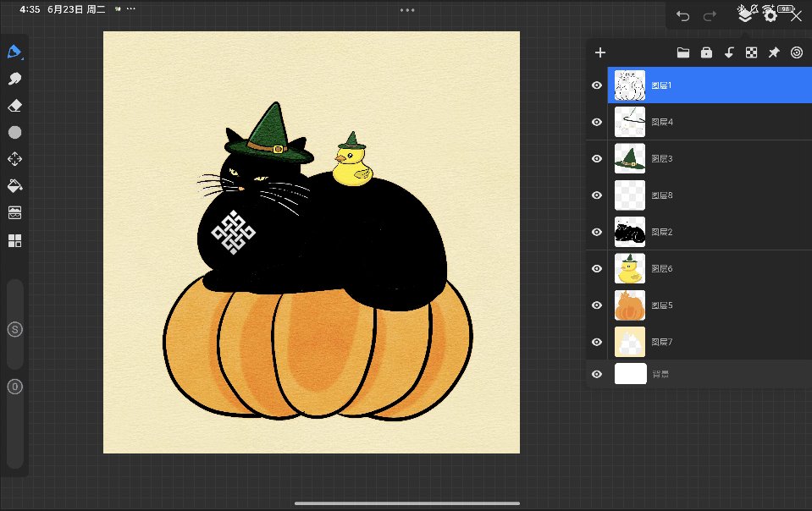Open the four-squares tools grid
This screenshot has width=812, height=511.
(14, 240)
